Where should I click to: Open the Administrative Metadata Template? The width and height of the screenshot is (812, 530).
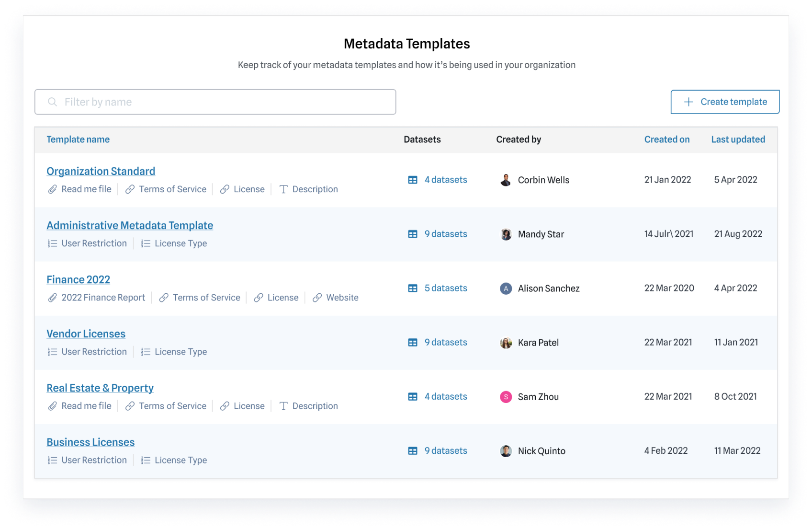point(130,225)
